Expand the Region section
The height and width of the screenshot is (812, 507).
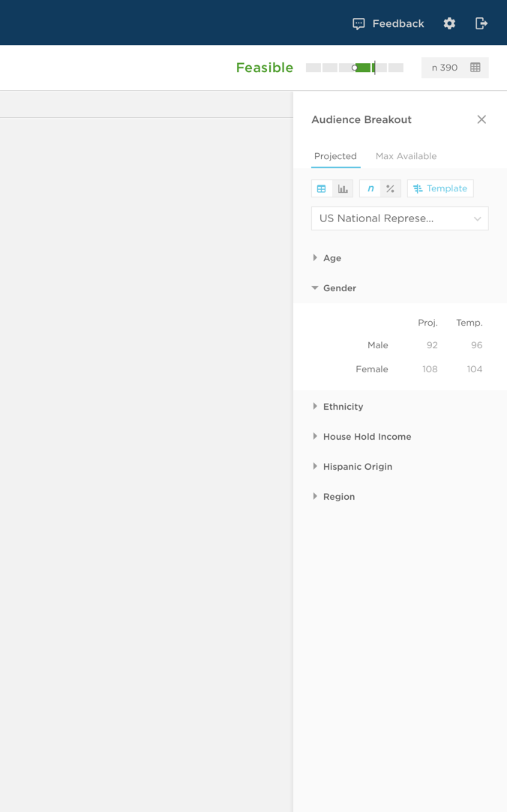click(338, 497)
